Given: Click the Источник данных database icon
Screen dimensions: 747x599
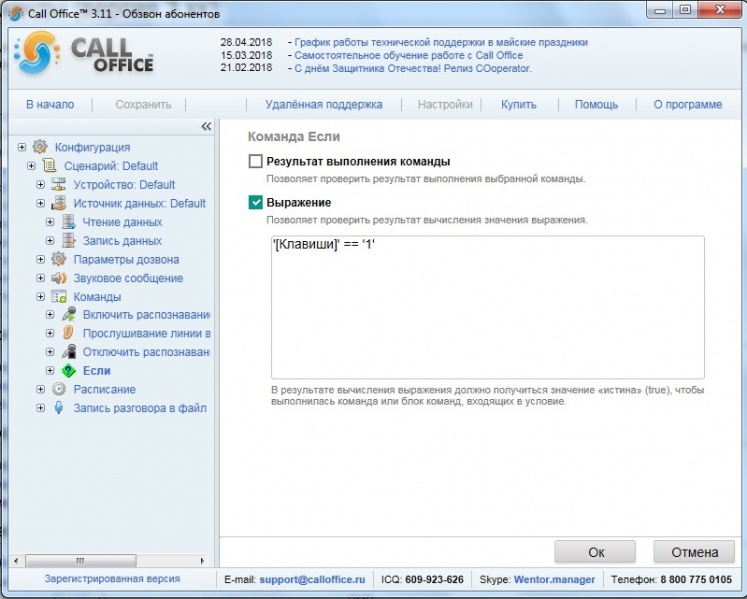Looking at the screenshot, I should point(59,203).
